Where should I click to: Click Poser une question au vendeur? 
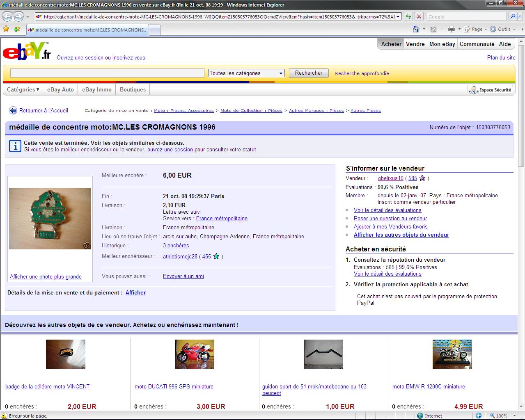coord(390,219)
